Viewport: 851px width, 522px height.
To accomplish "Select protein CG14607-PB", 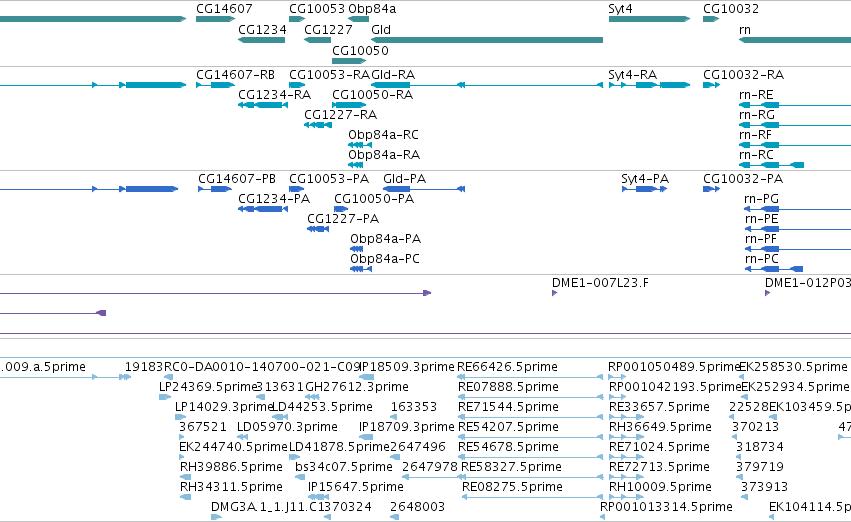I will click(x=237, y=179).
